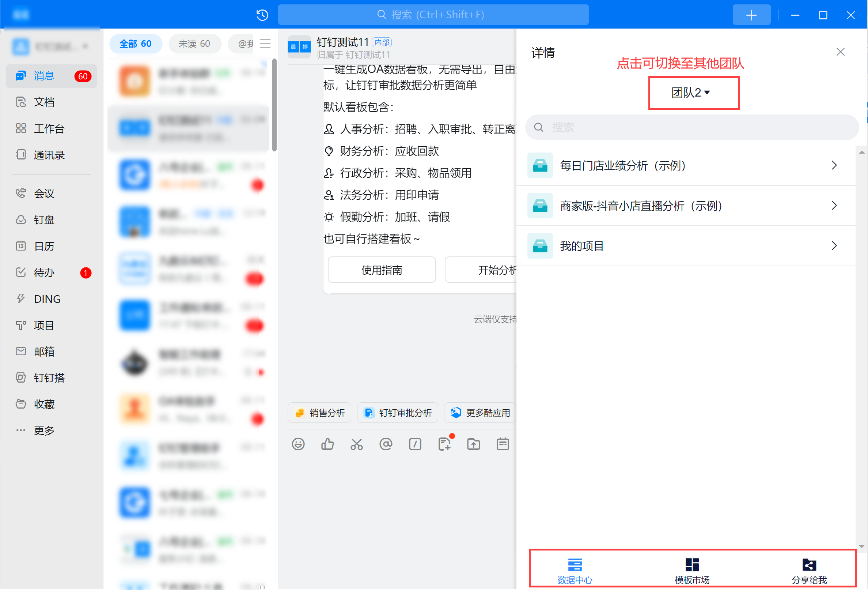The image size is (868, 590).
Task: Click the plus button in title bar
Action: pos(751,15)
